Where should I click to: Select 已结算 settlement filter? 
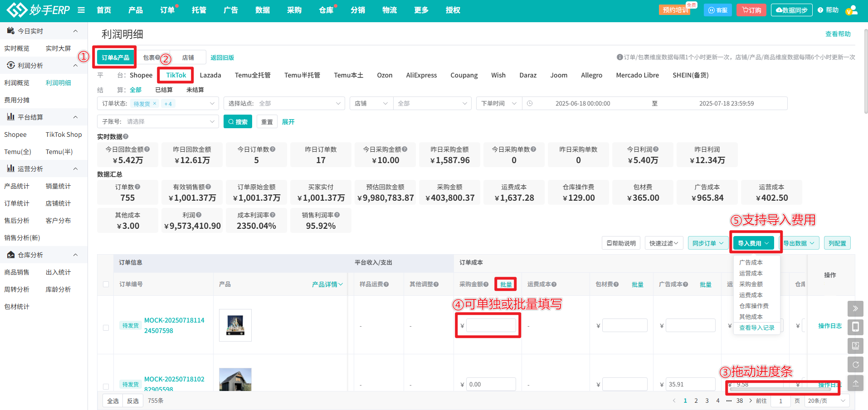click(164, 90)
